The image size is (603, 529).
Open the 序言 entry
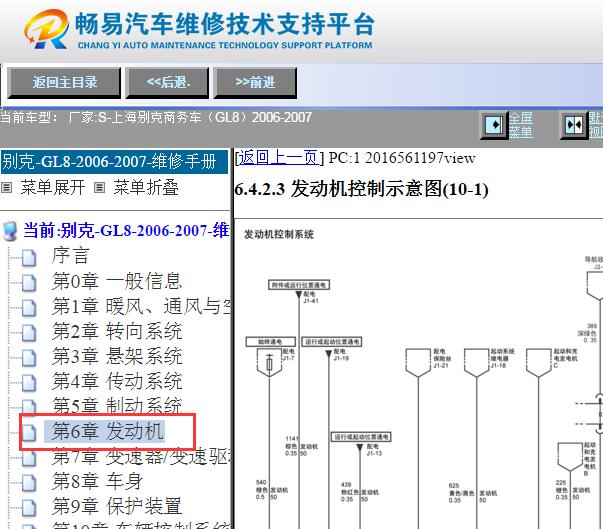click(70, 256)
